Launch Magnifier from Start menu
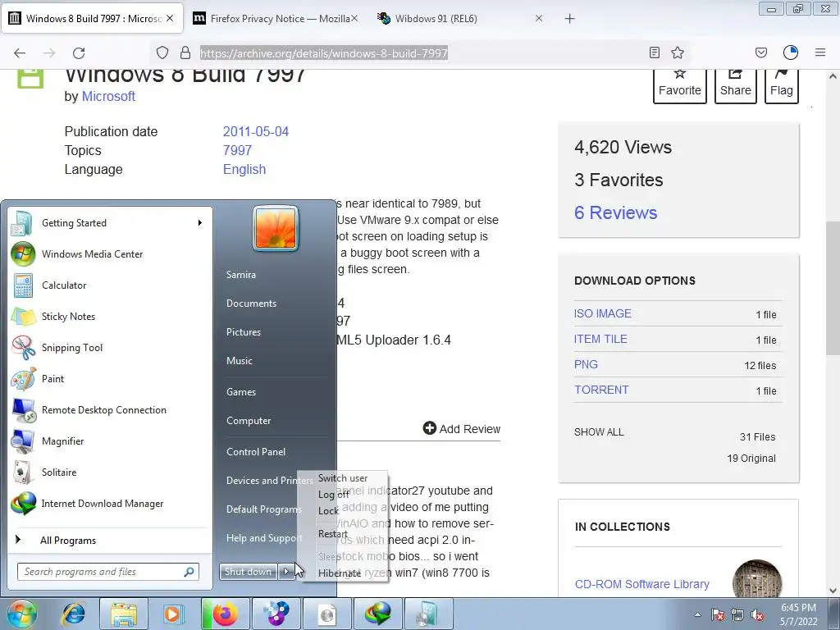 click(x=110, y=441)
